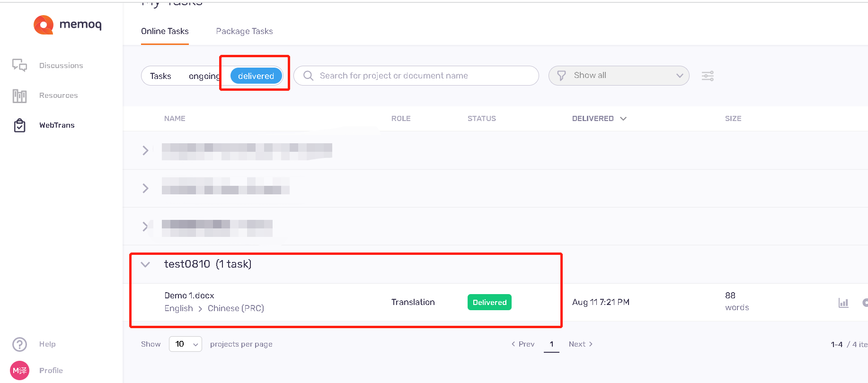Screen dimensions: 868x383
Task: Focus the project or document search field
Action: tap(416, 76)
